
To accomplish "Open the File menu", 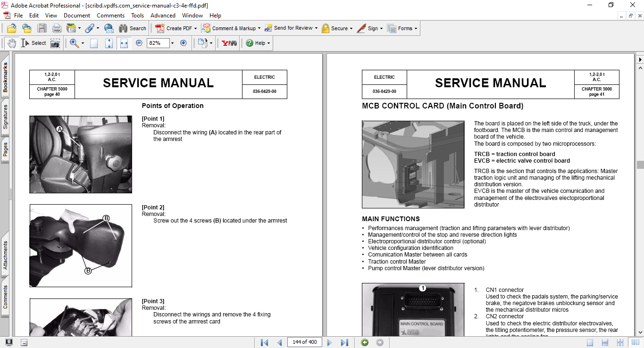I will click(18, 16).
